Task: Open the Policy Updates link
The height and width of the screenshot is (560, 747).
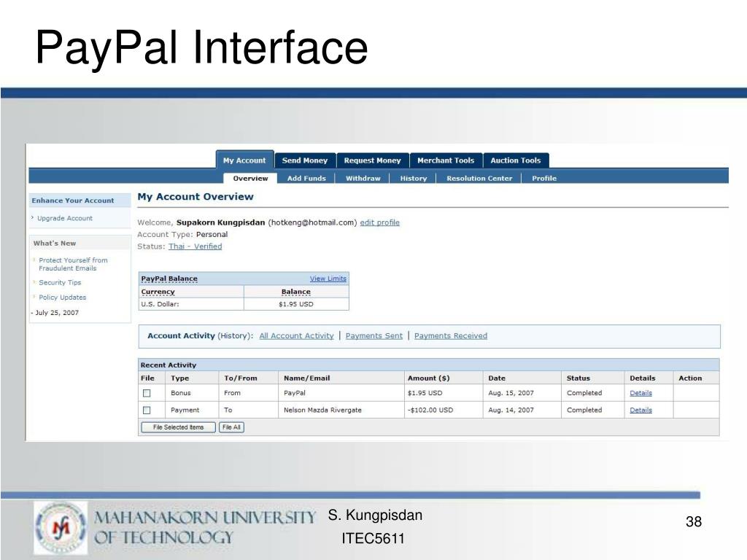Action: (x=63, y=297)
